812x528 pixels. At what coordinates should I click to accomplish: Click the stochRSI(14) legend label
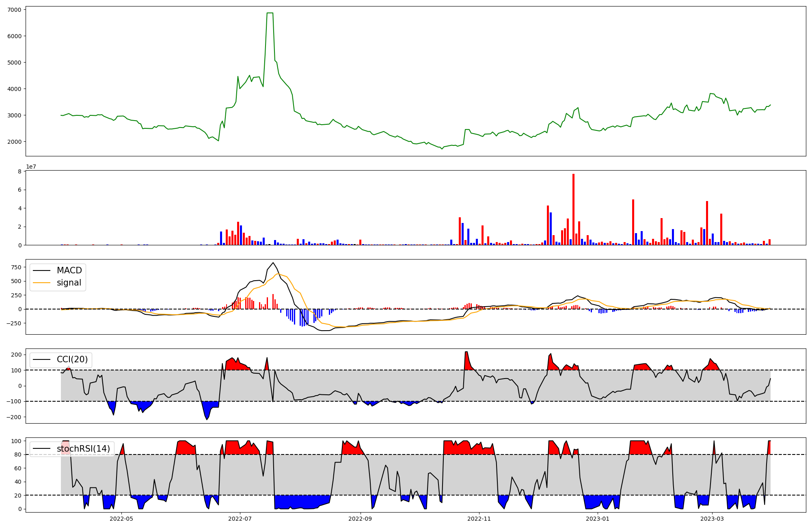coord(83,449)
